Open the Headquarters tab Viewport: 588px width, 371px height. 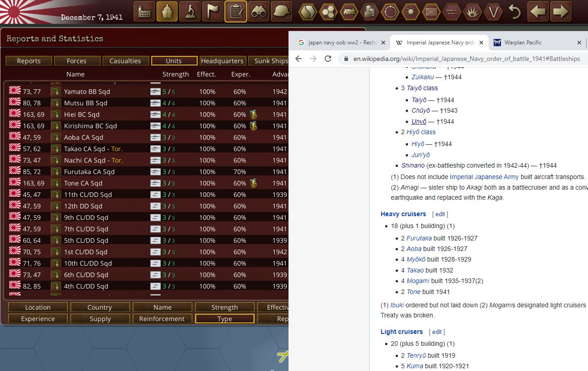223,61
